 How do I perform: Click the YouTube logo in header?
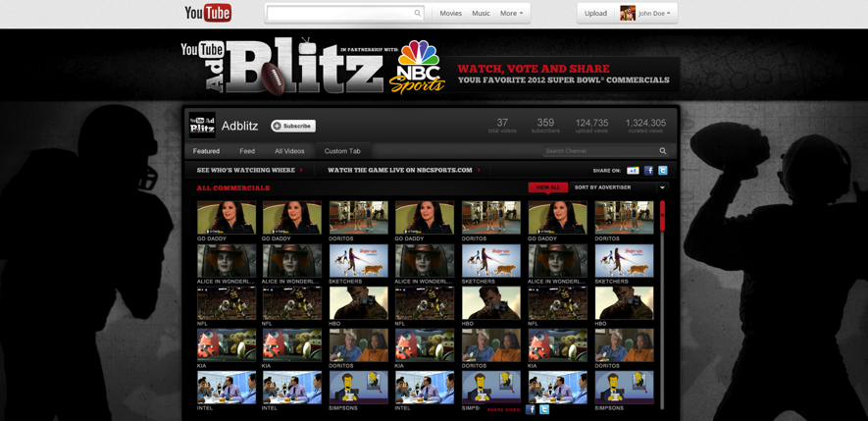208,13
